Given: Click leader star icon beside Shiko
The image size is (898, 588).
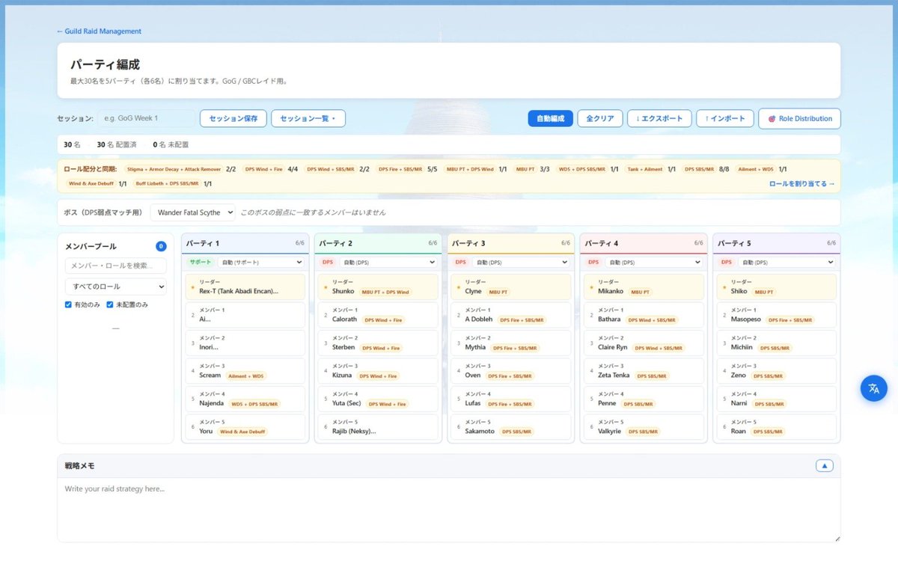Looking at the screenshot, I should 724,287.
